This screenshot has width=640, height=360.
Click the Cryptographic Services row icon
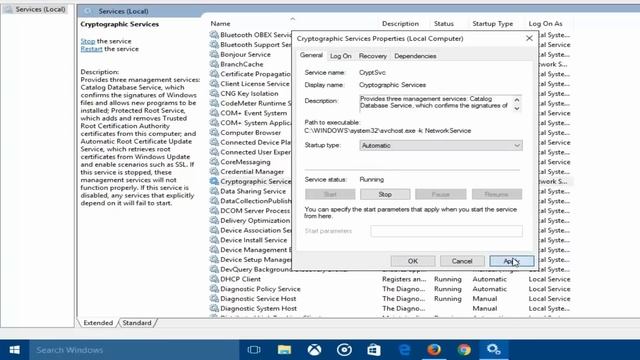coord(214,181)
